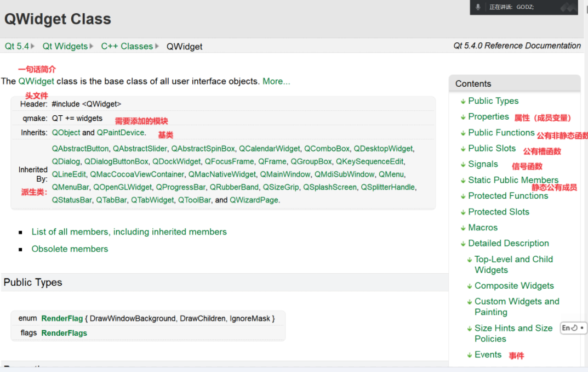The width and height of the screenshot is (588, 372).
Task: Open the QMainWindow class link
Action: 285,174
